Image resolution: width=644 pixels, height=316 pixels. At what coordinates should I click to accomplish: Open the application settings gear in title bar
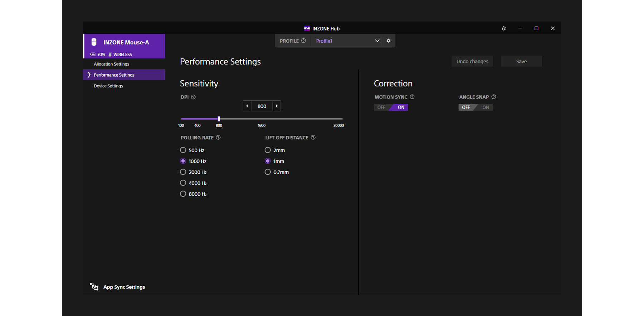tap(504, 28)
